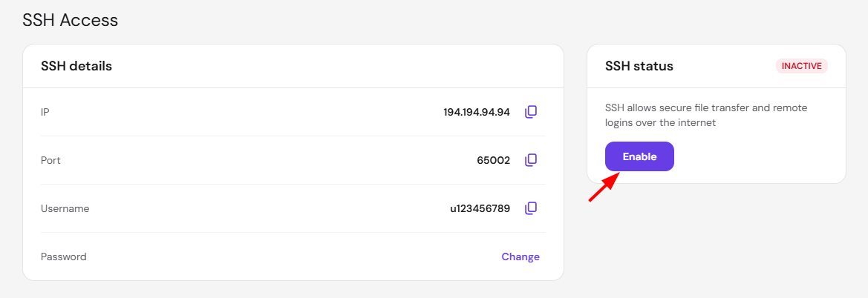Copy the IP address using its copy icon
Image resolution: width=868 pixels, height=298 pixels.
(x=531, y=112)
